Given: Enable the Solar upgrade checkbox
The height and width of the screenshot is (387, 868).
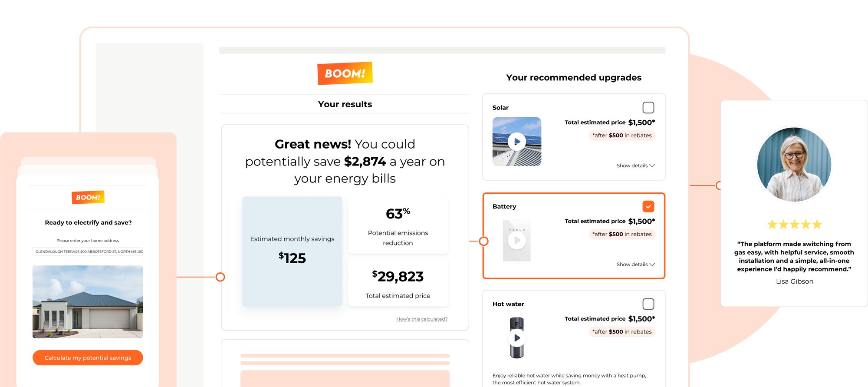Looking at the screenshot, I should [648, 108].
